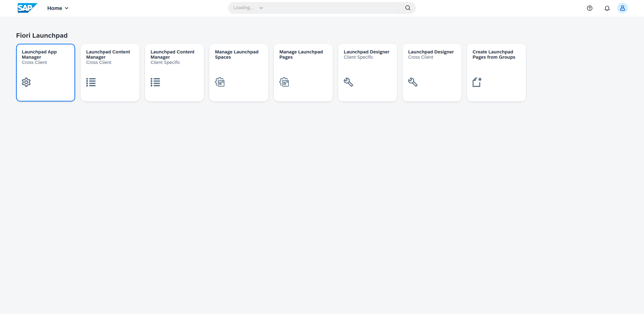Open the help question mark icon

pos(589,8)
